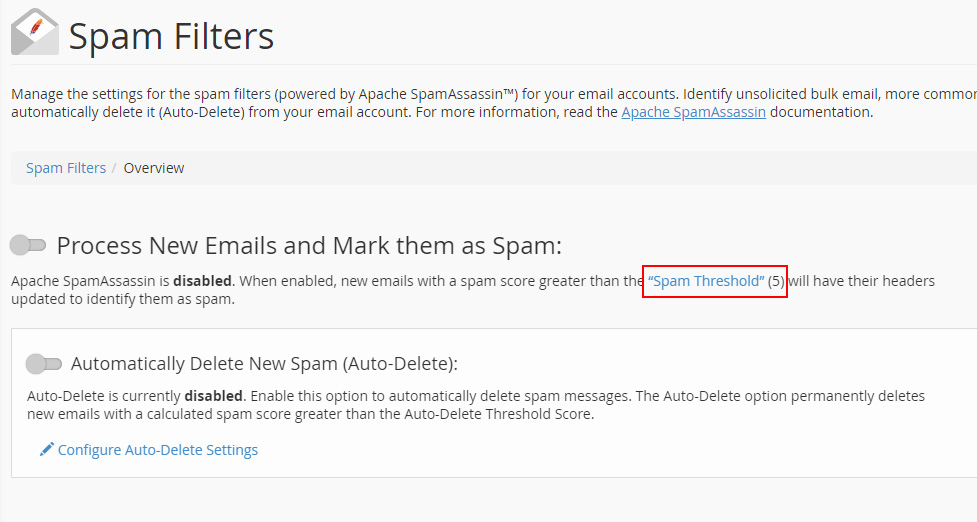
Task: Turn on the Auto-Delete toggle switch
Action: tap(44, 364)
